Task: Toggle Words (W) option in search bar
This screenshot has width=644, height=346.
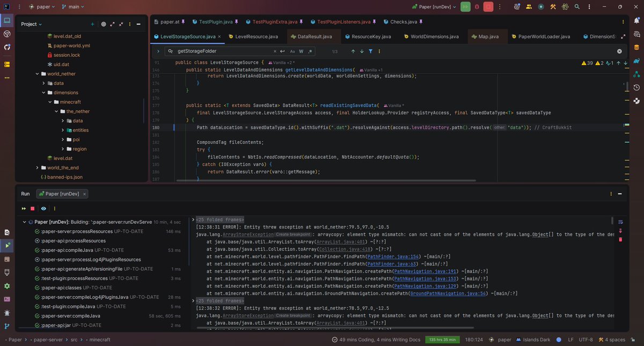Action: (301, 51)
